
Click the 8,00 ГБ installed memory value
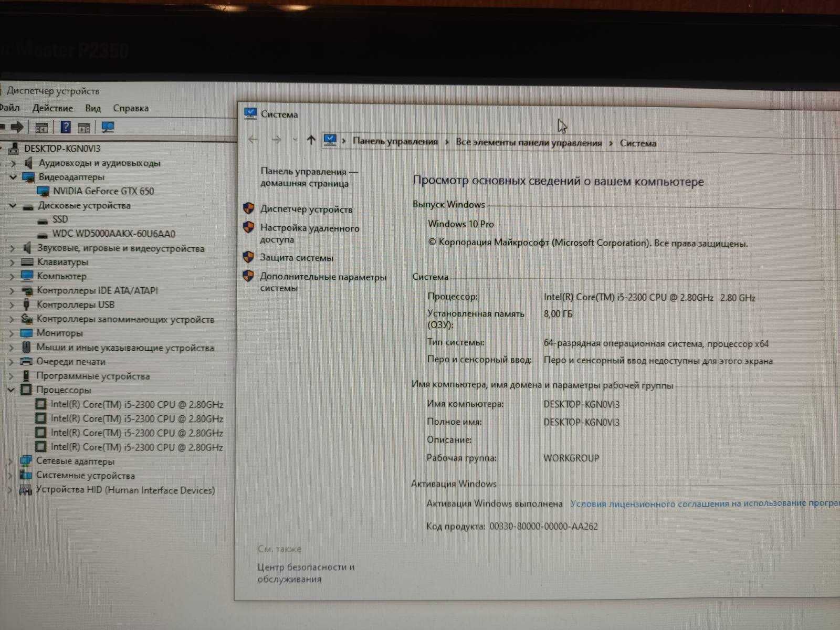[558, 314]
